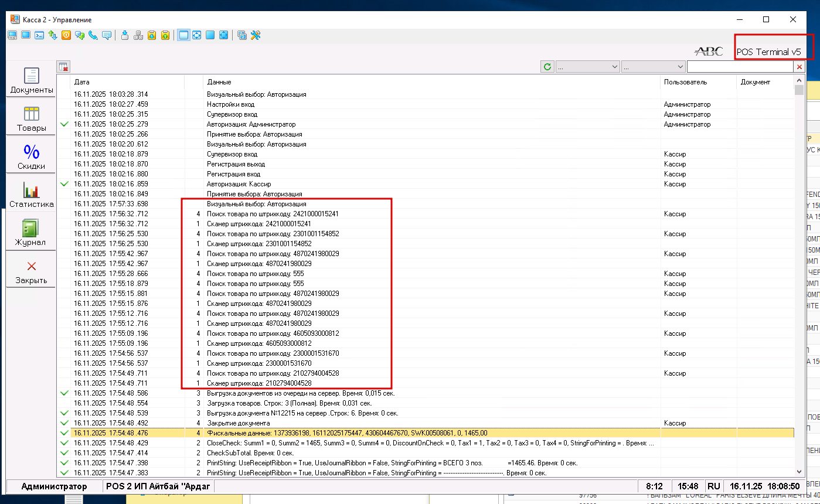Screen dimensions: 820x504
Task: Select the 'Загрузка товаров' row
Action: pyautogui.click(x=426, y=403)
